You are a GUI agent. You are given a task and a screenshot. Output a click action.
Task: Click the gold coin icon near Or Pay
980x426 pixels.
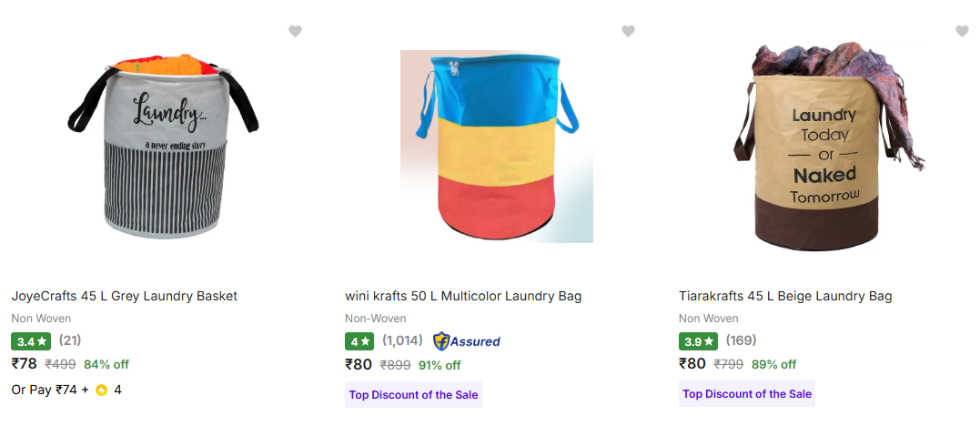(x=101, y=390)
